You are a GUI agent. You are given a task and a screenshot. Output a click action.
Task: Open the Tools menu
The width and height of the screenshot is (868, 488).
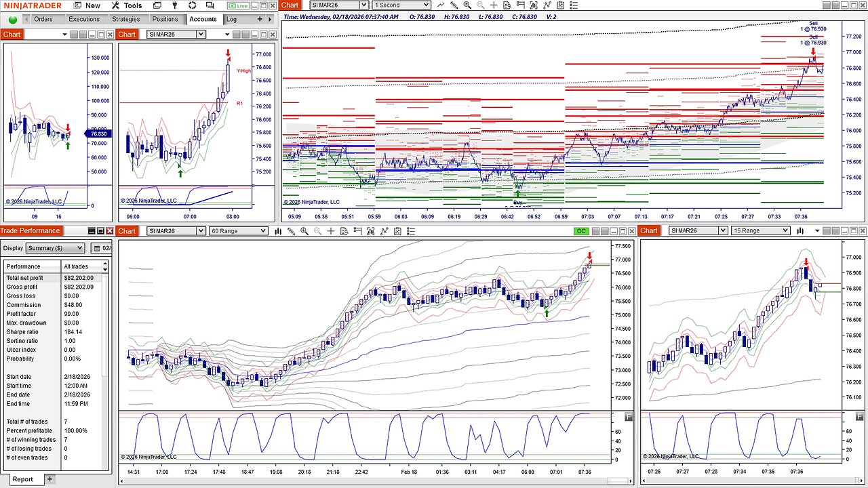tap(127, 5)
